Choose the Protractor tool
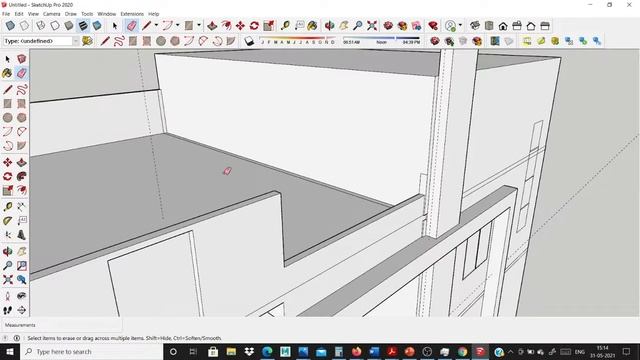 tap(8, 221)
